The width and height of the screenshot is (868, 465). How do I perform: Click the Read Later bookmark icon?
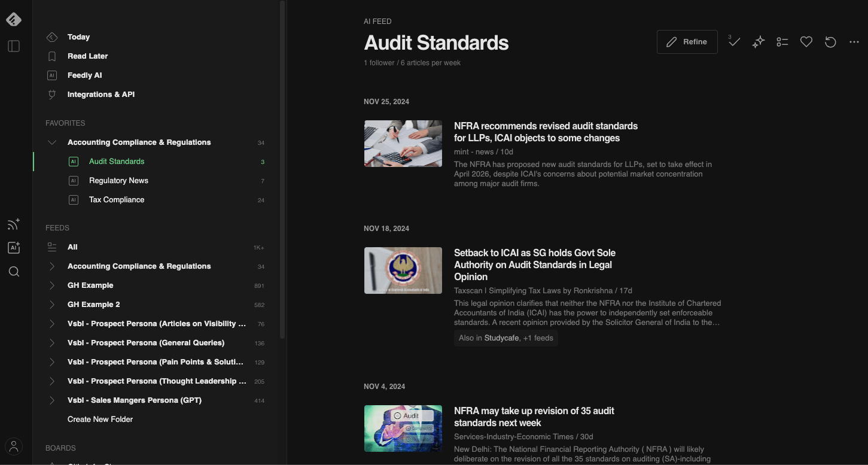52,56
